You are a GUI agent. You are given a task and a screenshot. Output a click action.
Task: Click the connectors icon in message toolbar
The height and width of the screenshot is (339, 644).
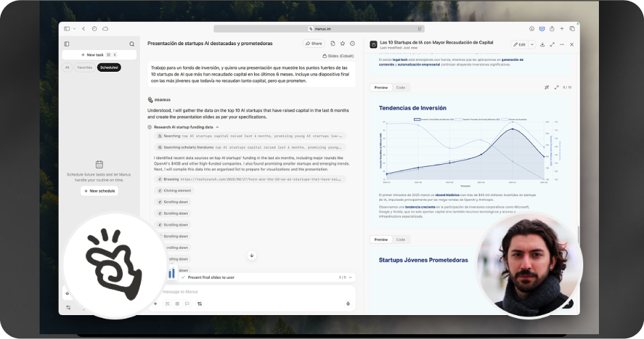point(199,303)
